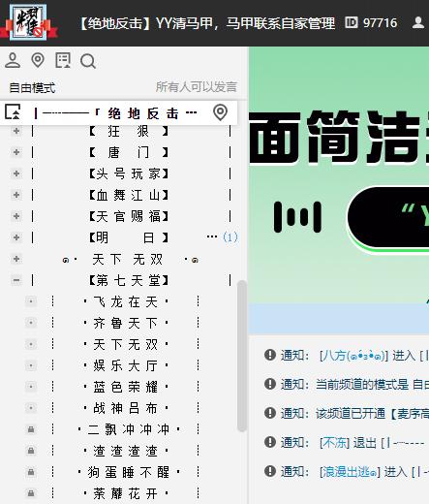429x504 pixels.
Task: Open the 自由模式 mode selector
Action: tap(32, 87)
